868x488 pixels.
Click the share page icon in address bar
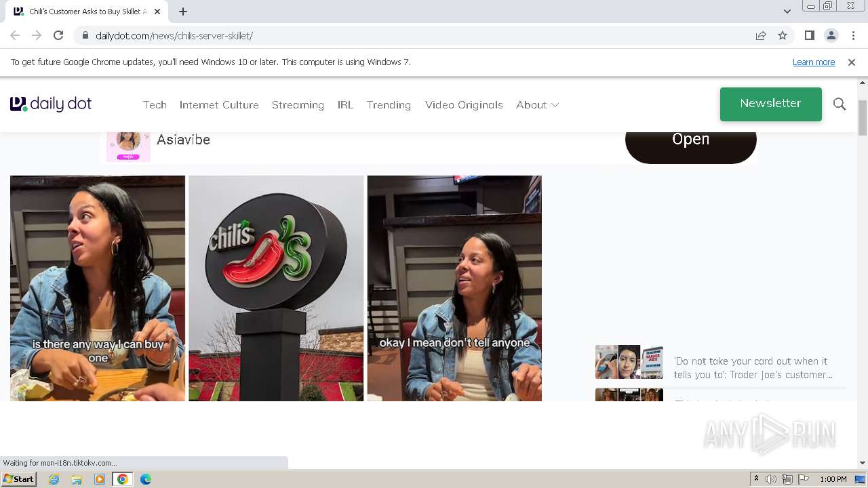[761, 35]
